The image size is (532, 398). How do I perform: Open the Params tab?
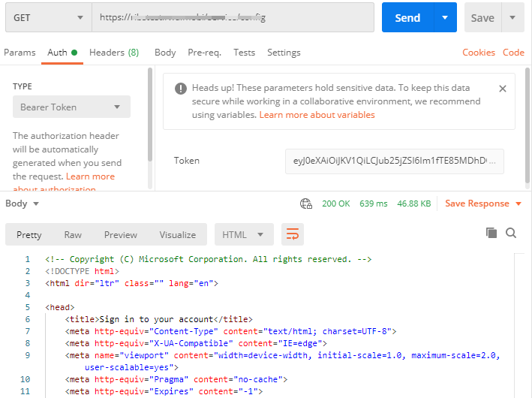click(x=20, y=53)
